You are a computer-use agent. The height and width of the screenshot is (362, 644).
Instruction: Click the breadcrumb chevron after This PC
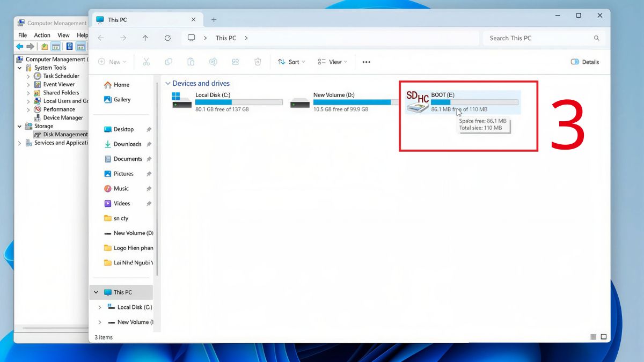(x=246, y=38)
